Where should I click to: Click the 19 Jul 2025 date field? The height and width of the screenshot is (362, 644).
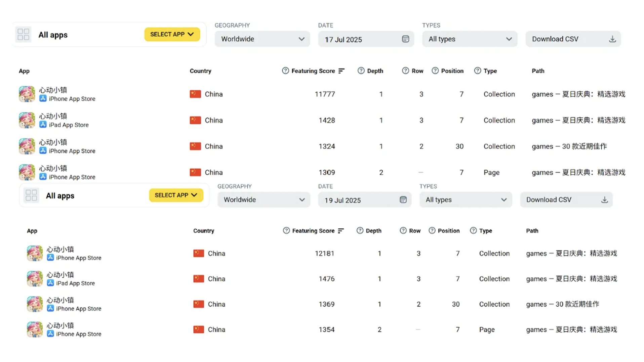[365, 200]
